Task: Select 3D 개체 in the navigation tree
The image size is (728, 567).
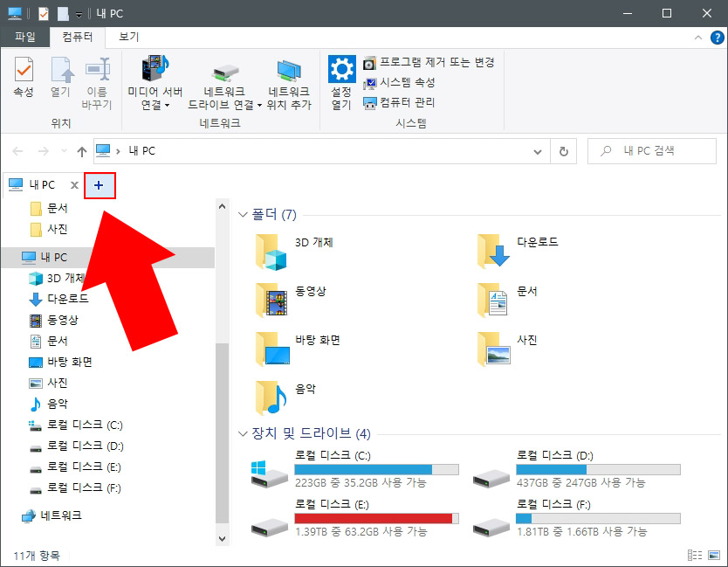Action: click(x=57, y=279)
